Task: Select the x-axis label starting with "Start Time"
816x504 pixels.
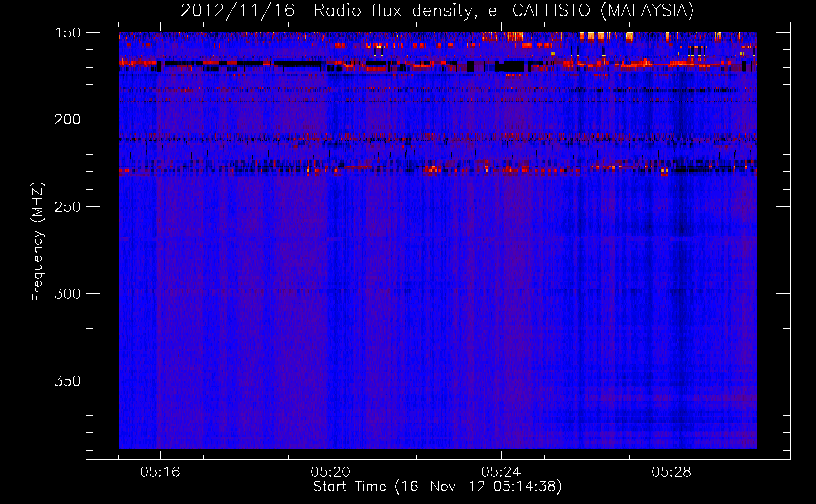Action: [437, 487]
